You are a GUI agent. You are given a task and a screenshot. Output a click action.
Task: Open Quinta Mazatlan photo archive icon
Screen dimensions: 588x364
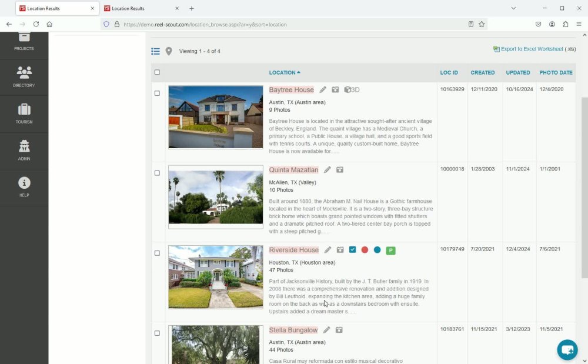340,170
